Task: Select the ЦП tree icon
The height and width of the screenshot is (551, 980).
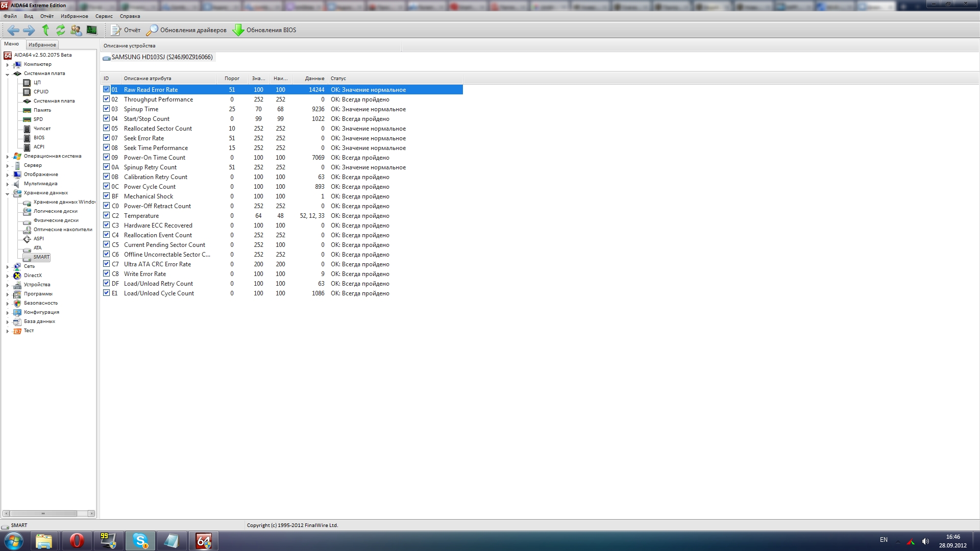Action: [27, 83]
